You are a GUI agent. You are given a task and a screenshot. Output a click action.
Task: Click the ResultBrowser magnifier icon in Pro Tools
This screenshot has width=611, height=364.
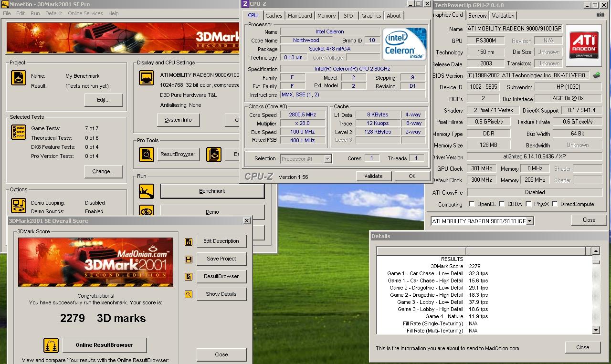click(x=147, y=155)
